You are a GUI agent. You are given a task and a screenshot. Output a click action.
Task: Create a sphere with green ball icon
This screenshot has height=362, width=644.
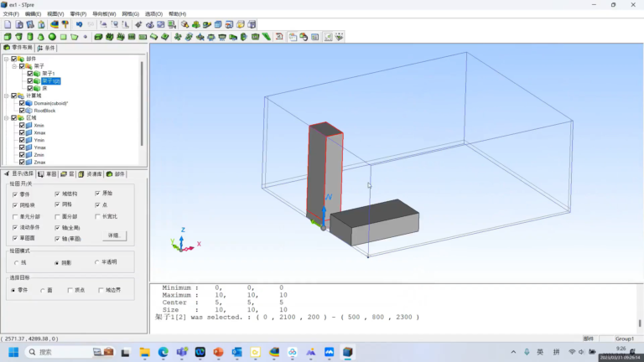click(52, 37)
